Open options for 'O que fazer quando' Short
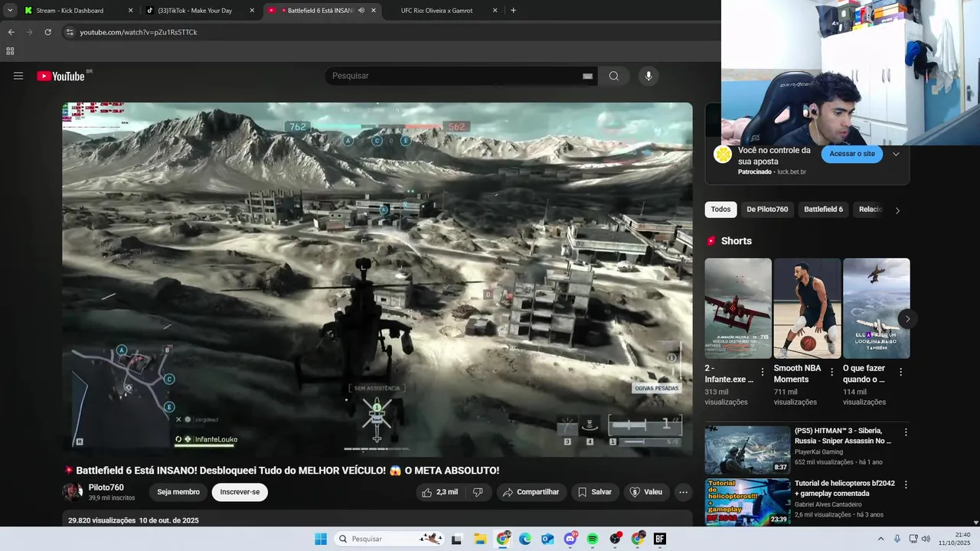Viewport: 980px width, 551px height. (900, 372)
